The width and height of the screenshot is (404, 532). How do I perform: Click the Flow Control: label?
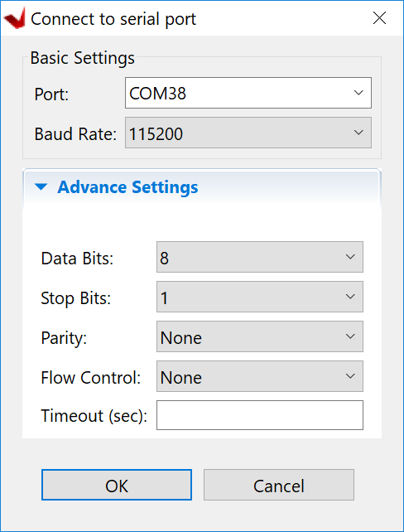click(x=91, y=377)
